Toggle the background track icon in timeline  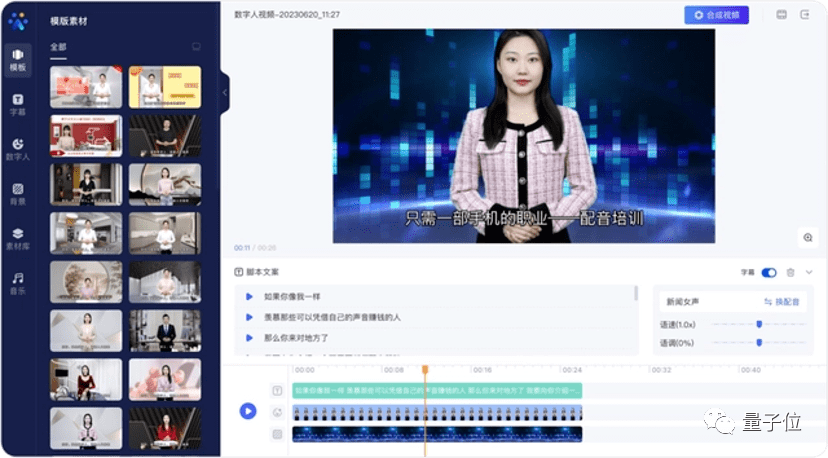coord(277,434)
